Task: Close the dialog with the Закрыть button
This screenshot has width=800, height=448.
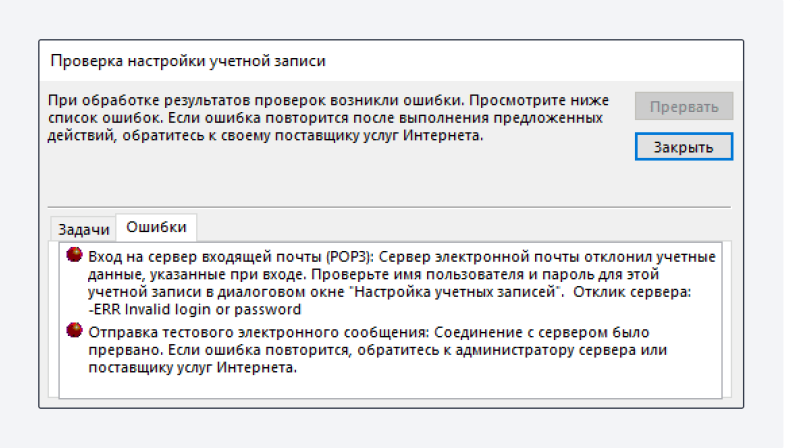Action: tap(684, 147)
